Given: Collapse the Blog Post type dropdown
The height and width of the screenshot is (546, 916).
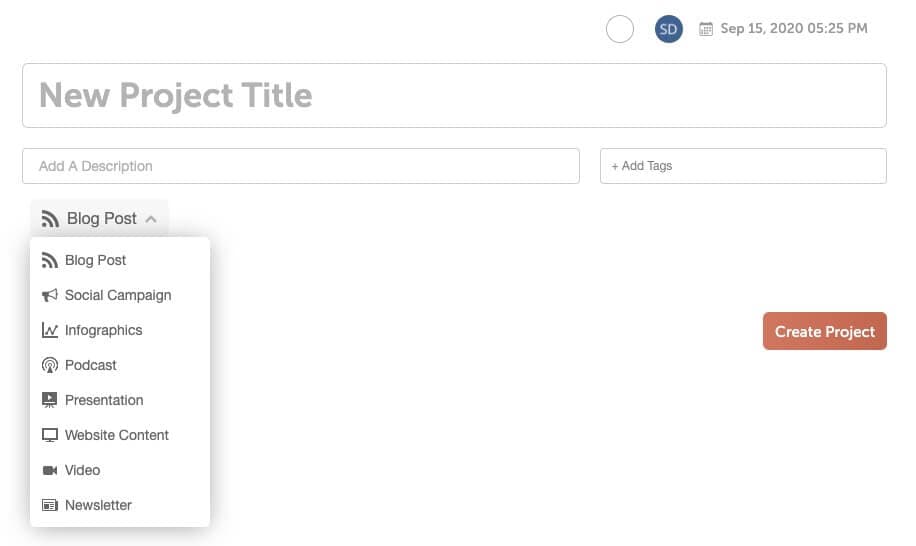Looking at the screenshot, I should pyautogui.click(x=99, y=218).
